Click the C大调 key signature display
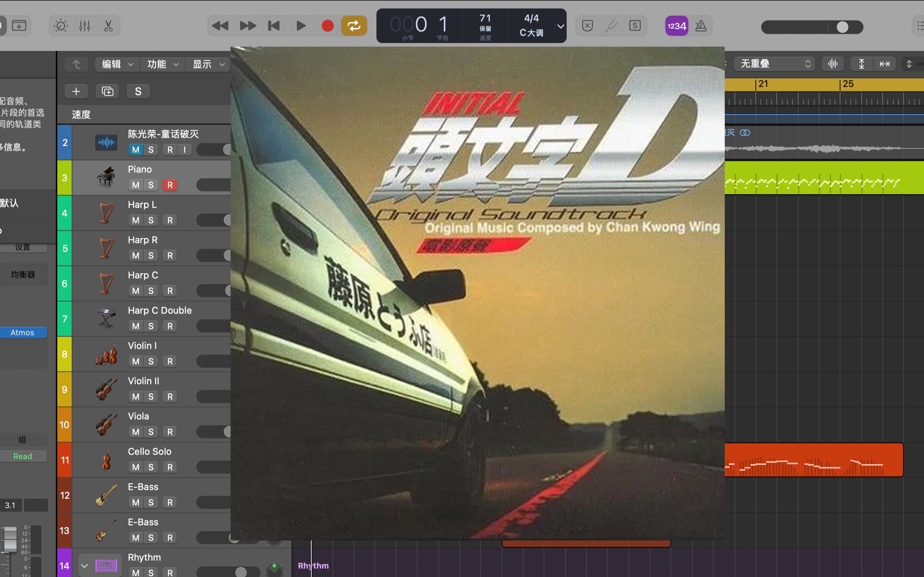The height and width of the screenshot is (577, 924). [531, 33]
